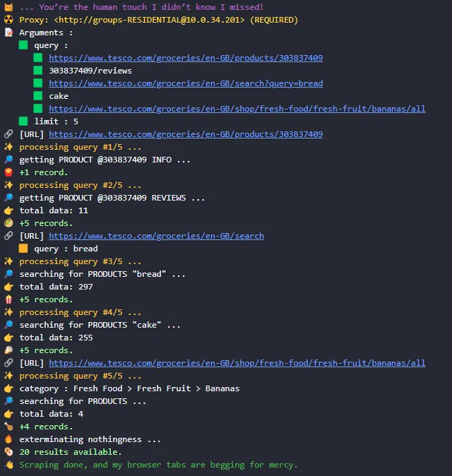Screen dimensions: 452x476
Task: Click the searching for PRODUCTS "bread" text
Action: [102, 274]
